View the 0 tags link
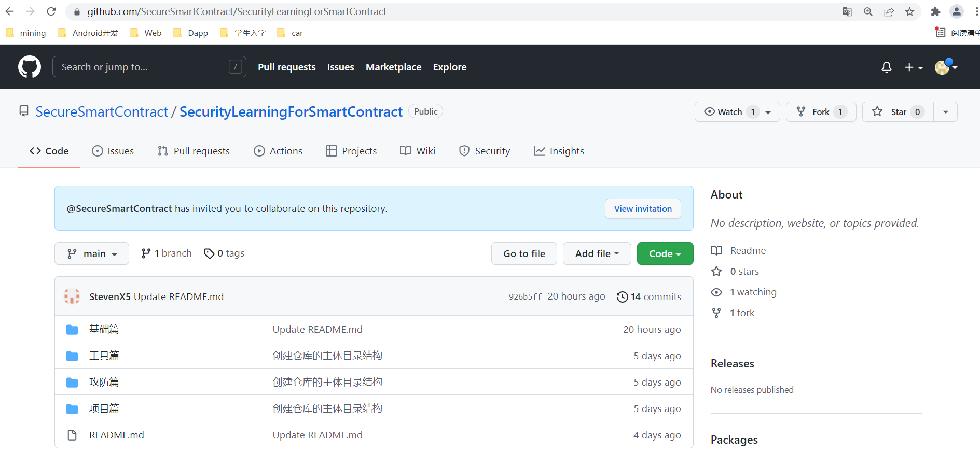The image size is (980, 453). (224, 253)
